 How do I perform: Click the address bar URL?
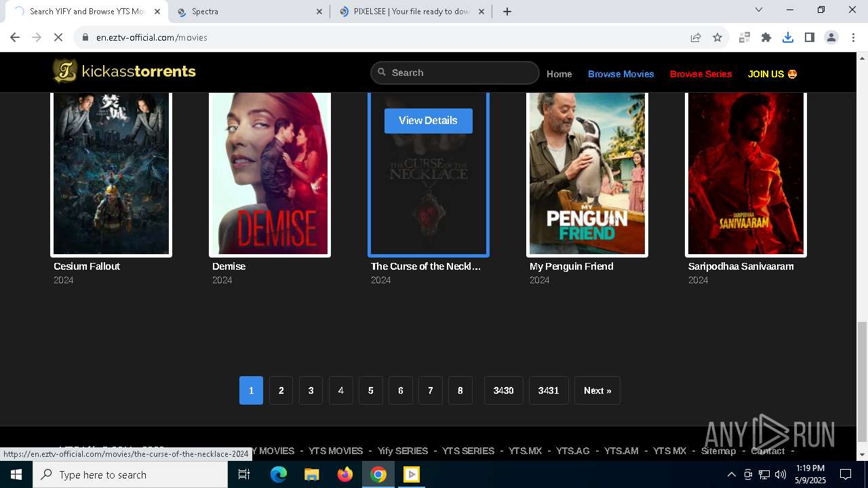[152, 37]
